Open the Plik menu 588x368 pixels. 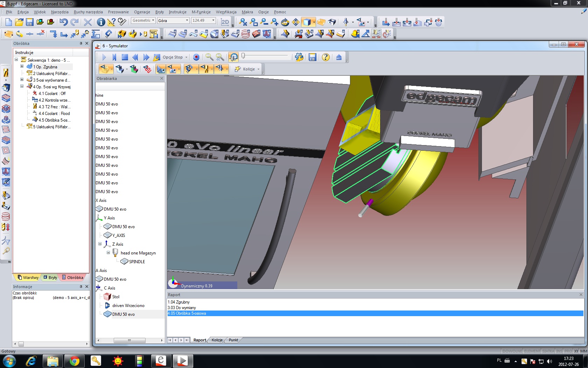tap(9, 12)
